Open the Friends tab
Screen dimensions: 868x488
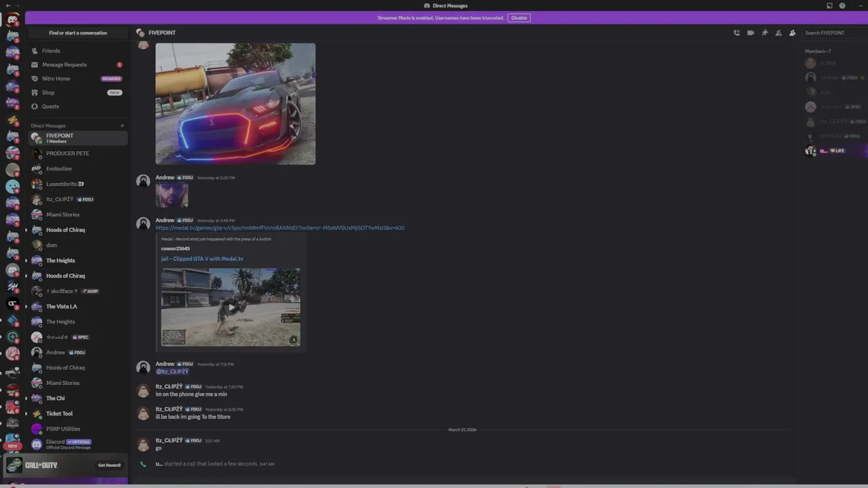click(77, 51)
